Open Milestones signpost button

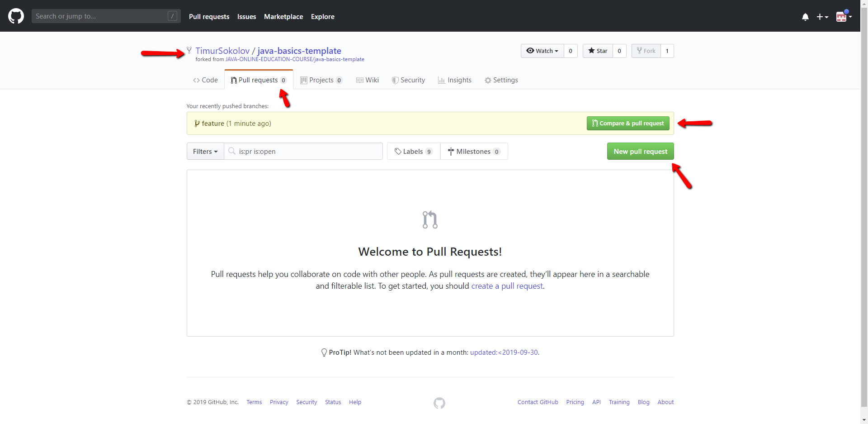(474, 152)
